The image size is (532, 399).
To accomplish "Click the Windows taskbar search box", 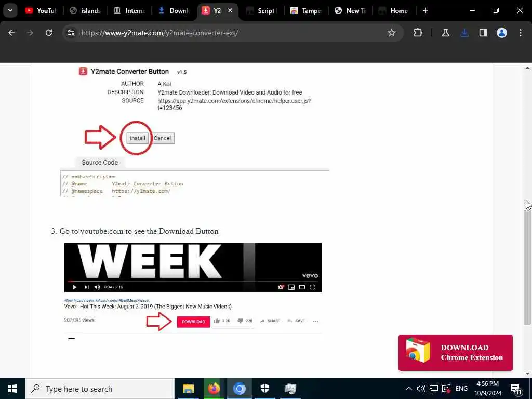I will 100,389.
